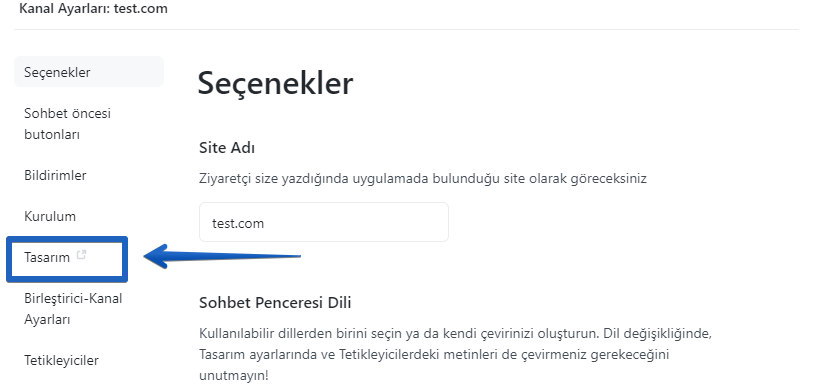
Task: Click the Ziyaretçi size yazdığında description text
Action: pyautogui.click(x=423, y=179)
